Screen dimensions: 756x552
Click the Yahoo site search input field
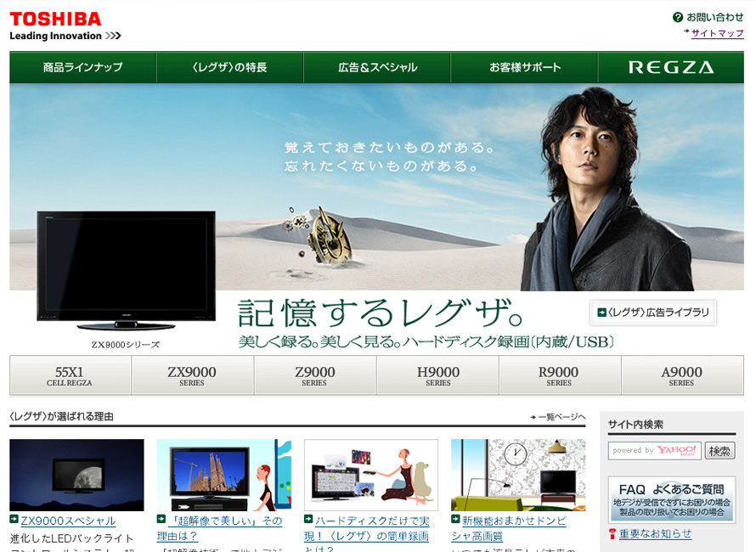(x=654, y=451)
